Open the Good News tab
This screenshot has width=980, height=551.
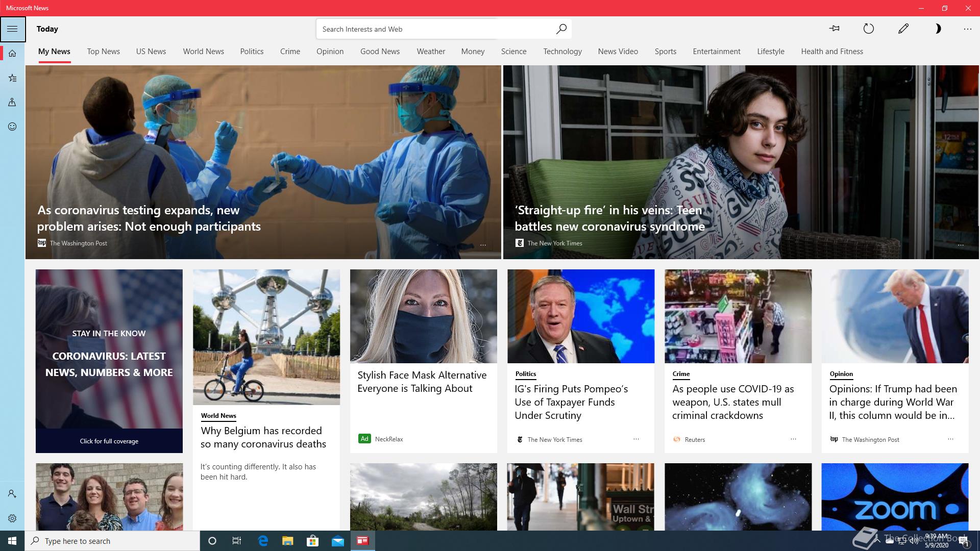380,52
